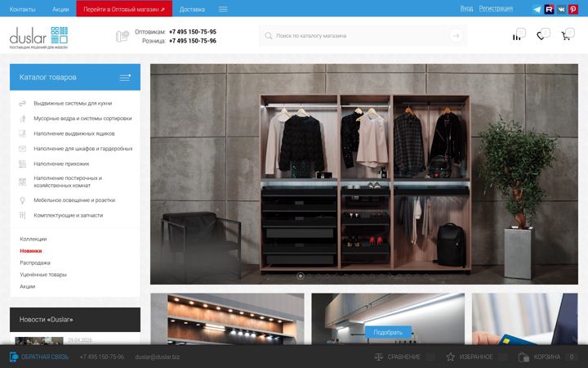The width and height of the screenshot is (588, 368).
Task: Open Наполнение прихожих category
Action: [61, 164]
